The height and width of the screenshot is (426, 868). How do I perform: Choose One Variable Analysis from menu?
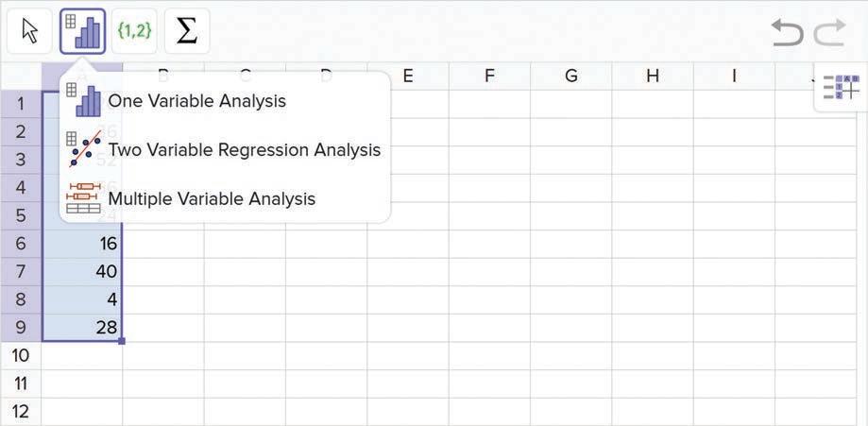[196, 100]
